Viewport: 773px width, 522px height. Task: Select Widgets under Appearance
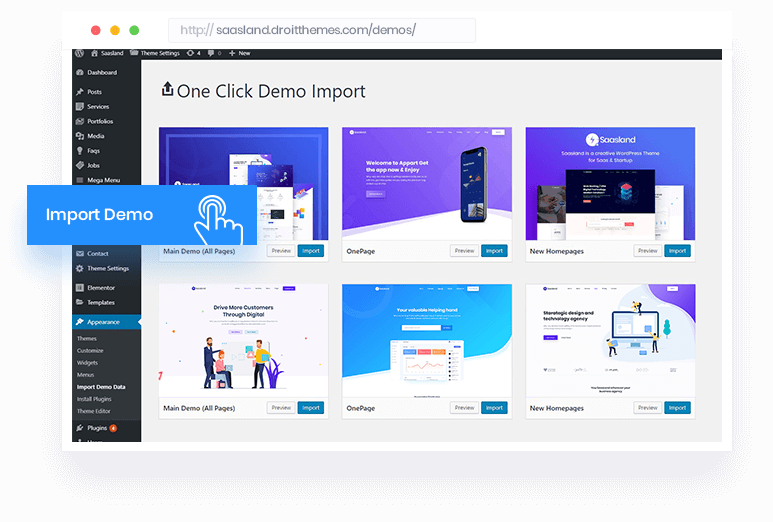89,362
